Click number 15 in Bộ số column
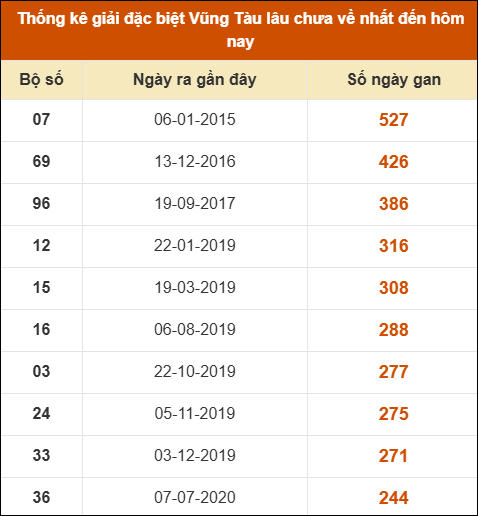Image resolution: width=478 pixels, height=516 pixels. [x=41, y=287]
